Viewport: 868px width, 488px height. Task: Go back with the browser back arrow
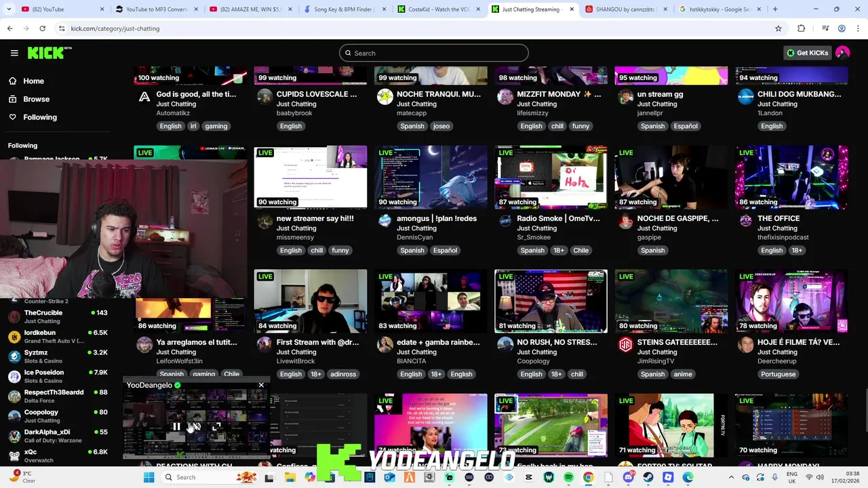tap(10, 28)
